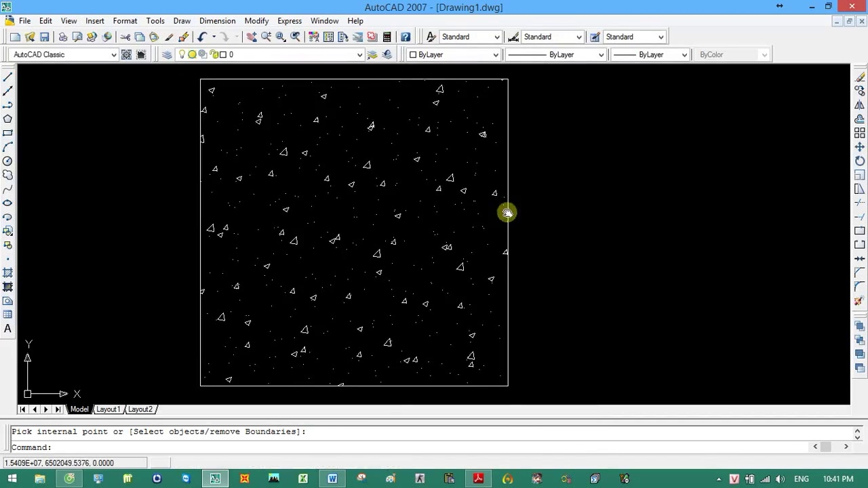
Task: Switch to the Layout1 tab
Action: [108, 409]
